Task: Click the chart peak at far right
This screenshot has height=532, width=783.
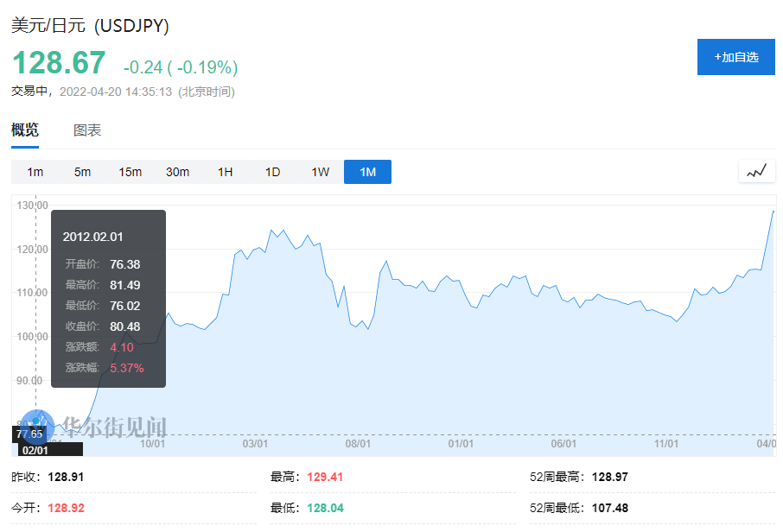Action: [773, 212]
